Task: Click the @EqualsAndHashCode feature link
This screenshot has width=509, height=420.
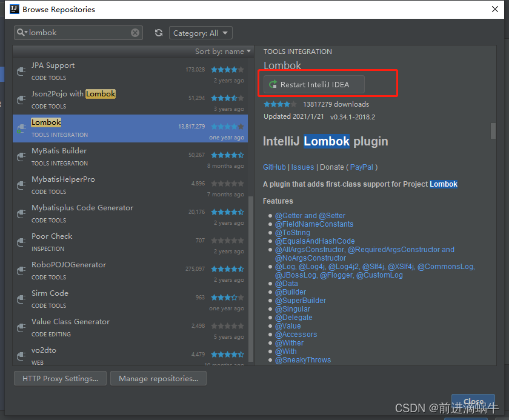Action: coord(315,241)
